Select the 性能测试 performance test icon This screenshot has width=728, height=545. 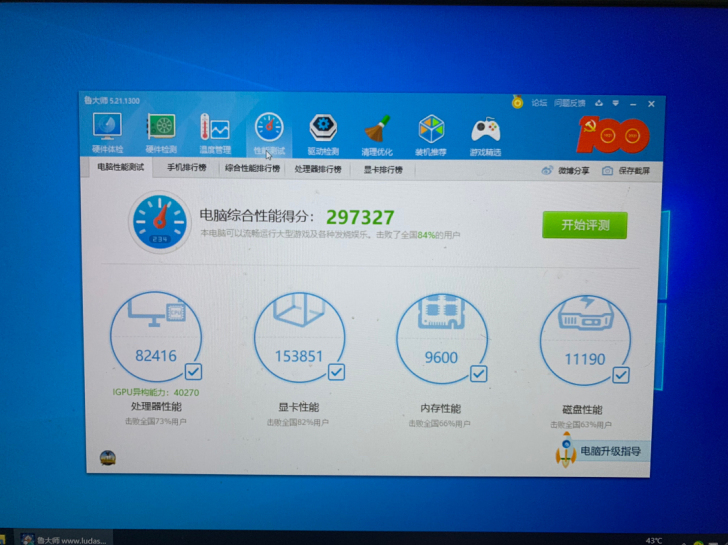[x=269, y=134]
